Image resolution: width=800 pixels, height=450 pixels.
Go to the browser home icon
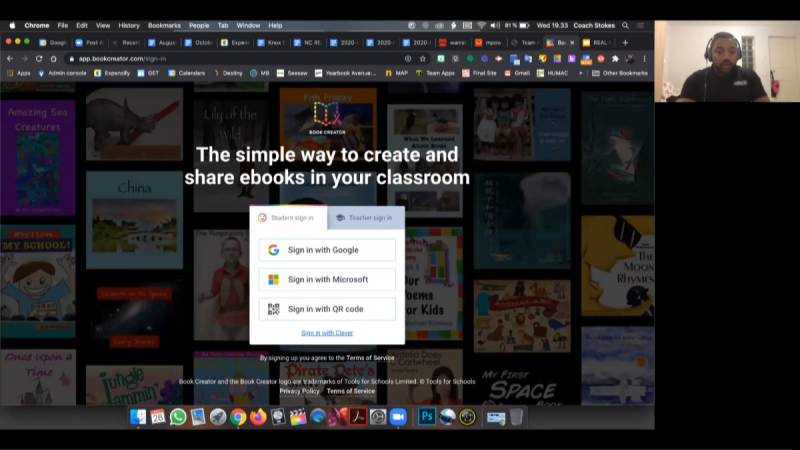pyautogui.click(x=53, y=59)
